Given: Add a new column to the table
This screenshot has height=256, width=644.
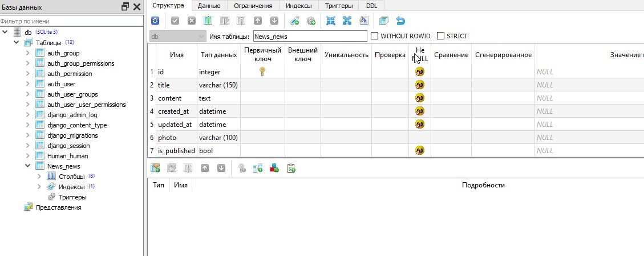Looking at the screenshot, I should [208, 20].
